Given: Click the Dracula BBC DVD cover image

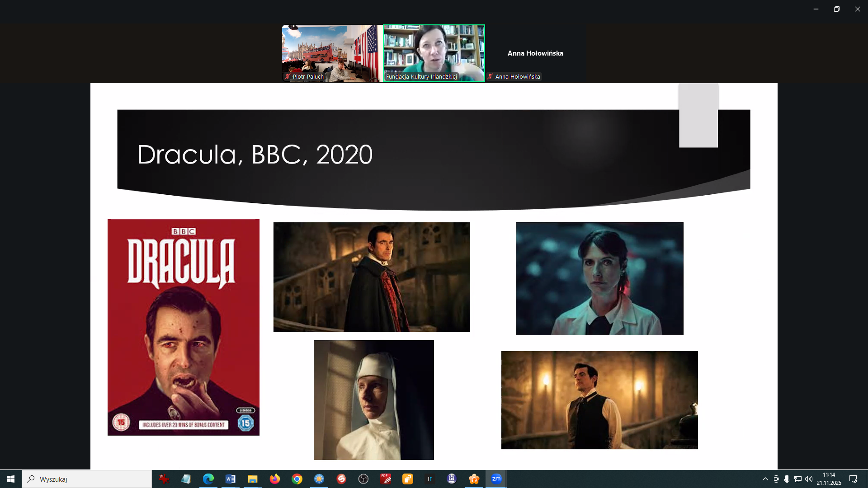Looking at the screenshot, I should tap(184, 327).
